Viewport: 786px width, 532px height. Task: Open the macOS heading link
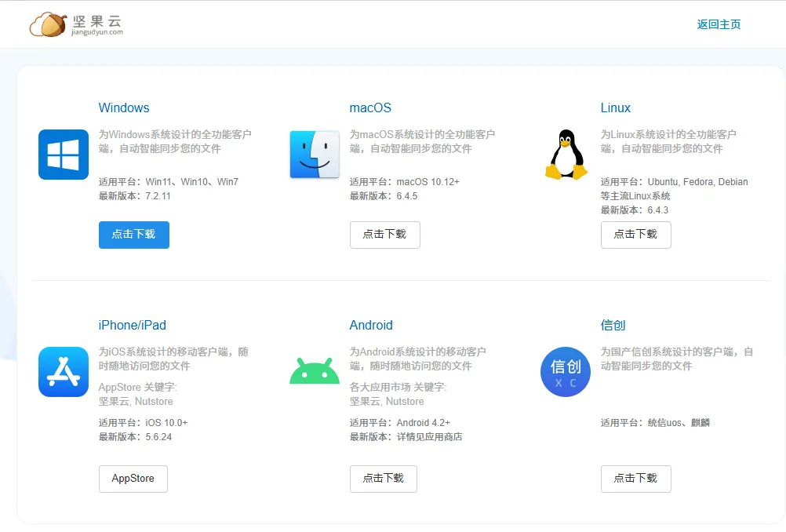click(370, 107)
